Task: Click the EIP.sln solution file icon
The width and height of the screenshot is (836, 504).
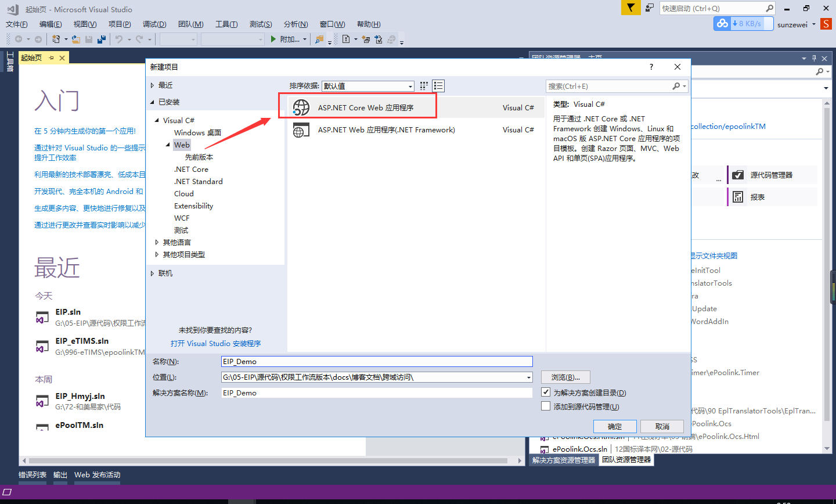Action: [42, 318]
